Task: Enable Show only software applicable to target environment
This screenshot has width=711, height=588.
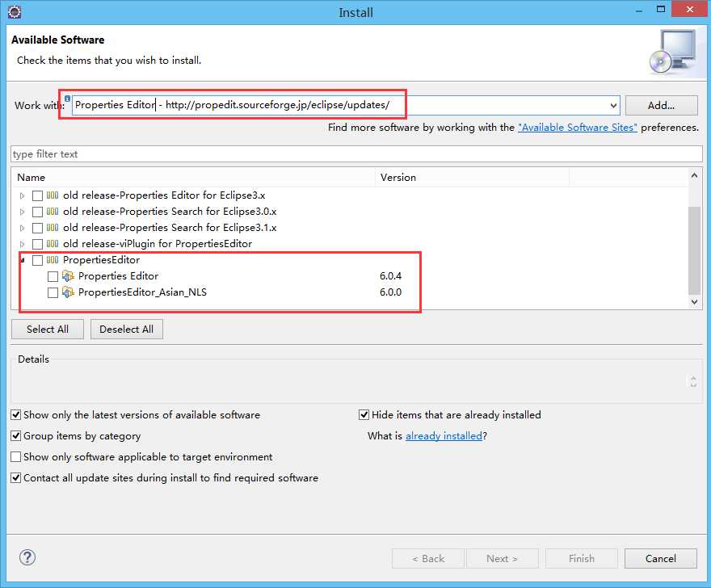Action: pyautogui.click(x=16, y=456)
